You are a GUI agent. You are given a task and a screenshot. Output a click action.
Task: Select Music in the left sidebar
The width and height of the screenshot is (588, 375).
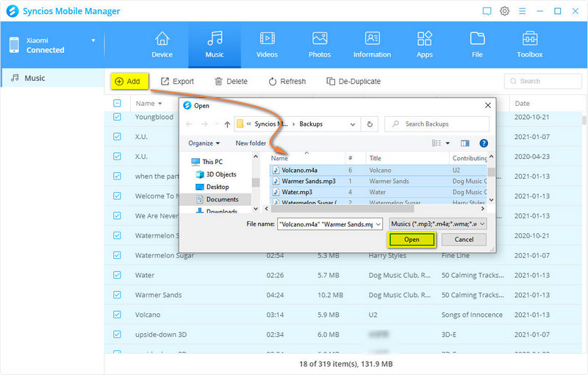tap(52, 78)
